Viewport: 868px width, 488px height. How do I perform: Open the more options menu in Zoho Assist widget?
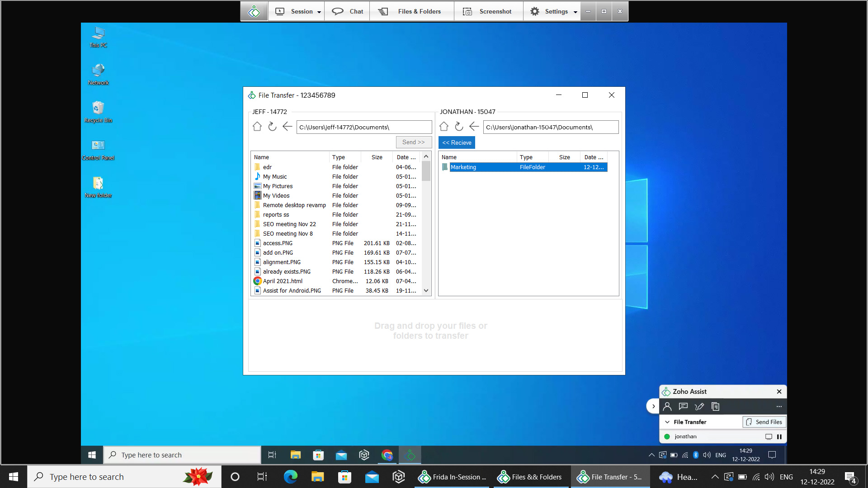(x=778, y=406)
